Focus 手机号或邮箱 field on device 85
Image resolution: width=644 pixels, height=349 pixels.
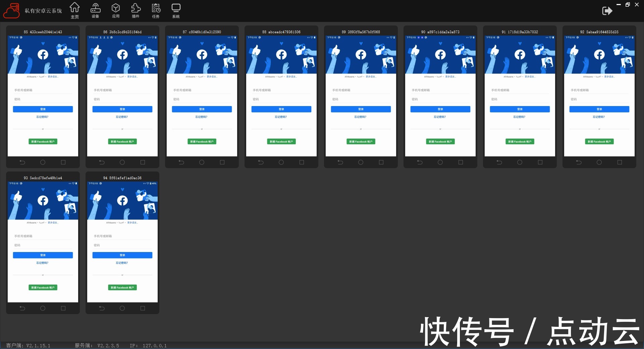[x=43, y=90]
